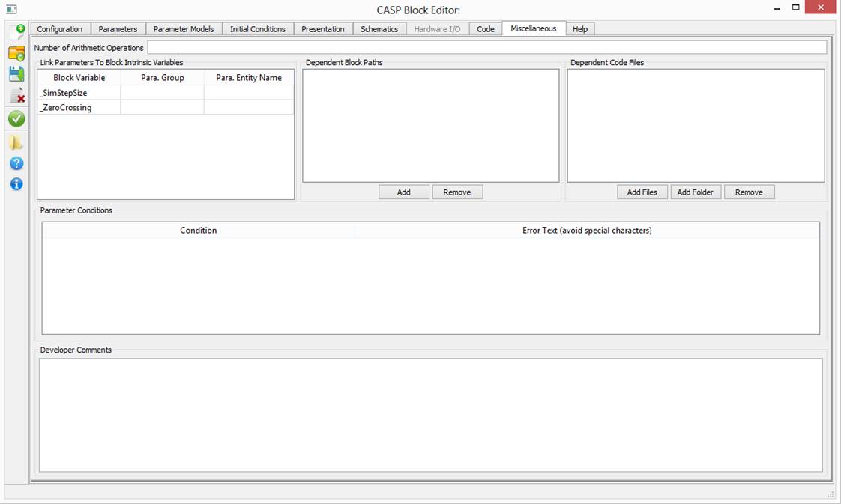
Task: Click the new block document icon
Action: (x=16, y=31)
